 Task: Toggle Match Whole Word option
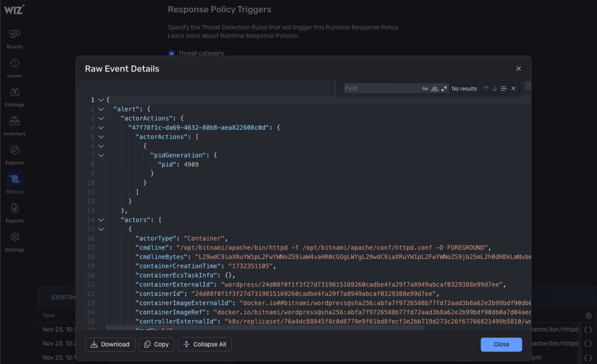(x=434, y=89)
